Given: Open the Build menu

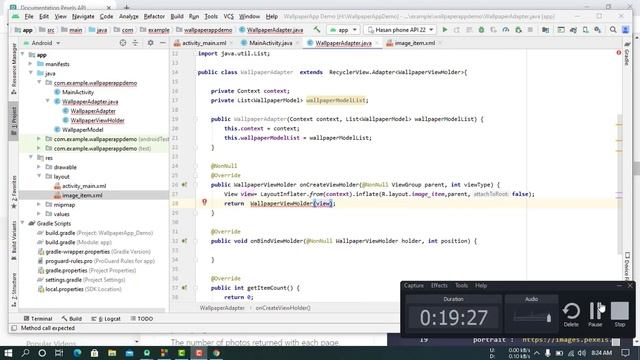Looking at the screenshot, I should (x=177, y=17).
